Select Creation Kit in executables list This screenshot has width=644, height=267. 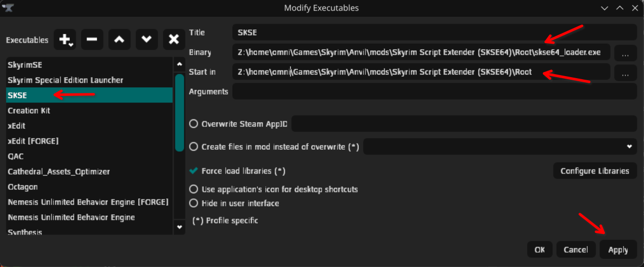[29, 111]
